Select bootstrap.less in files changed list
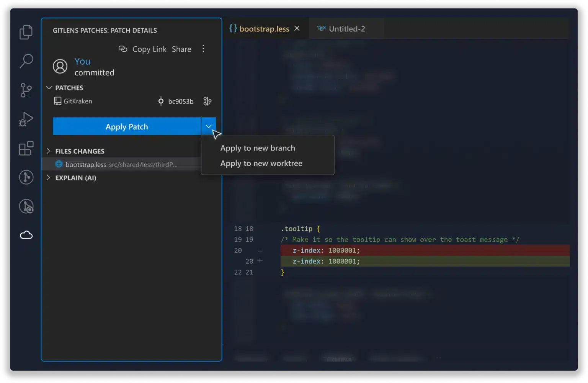 pos(86,165)
